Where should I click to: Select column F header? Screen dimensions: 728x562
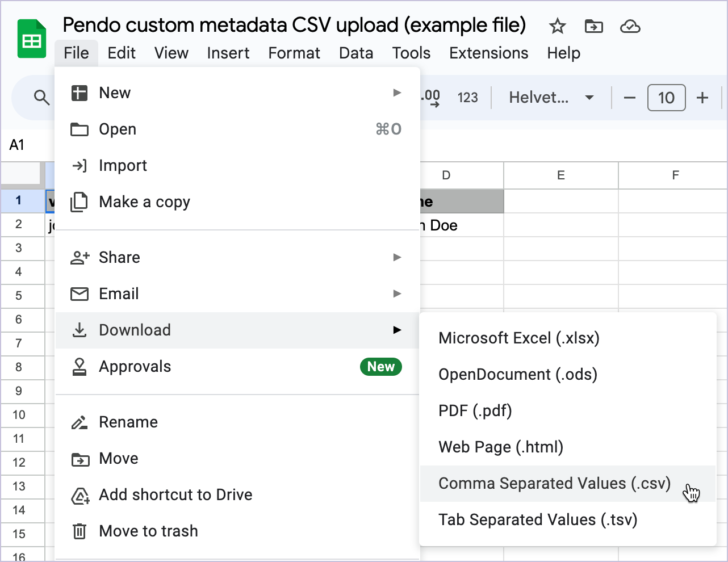click(673, 175)
